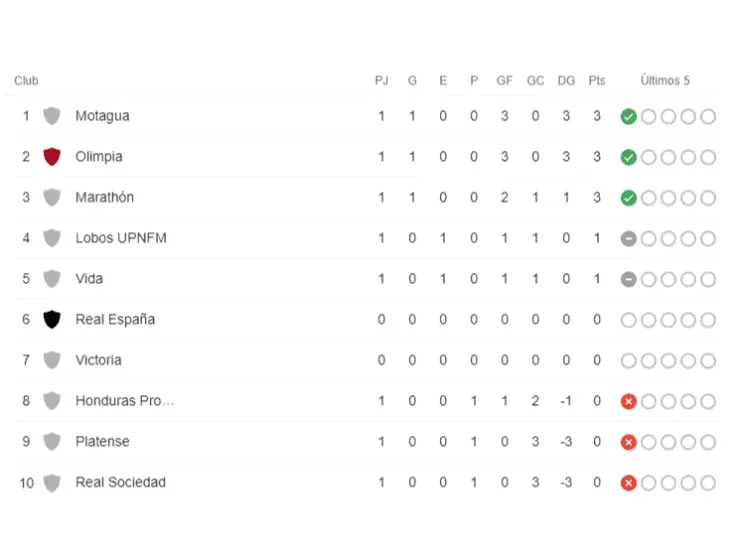
Task: Click Olimpia's dark red shield crest
Action: 52,157
